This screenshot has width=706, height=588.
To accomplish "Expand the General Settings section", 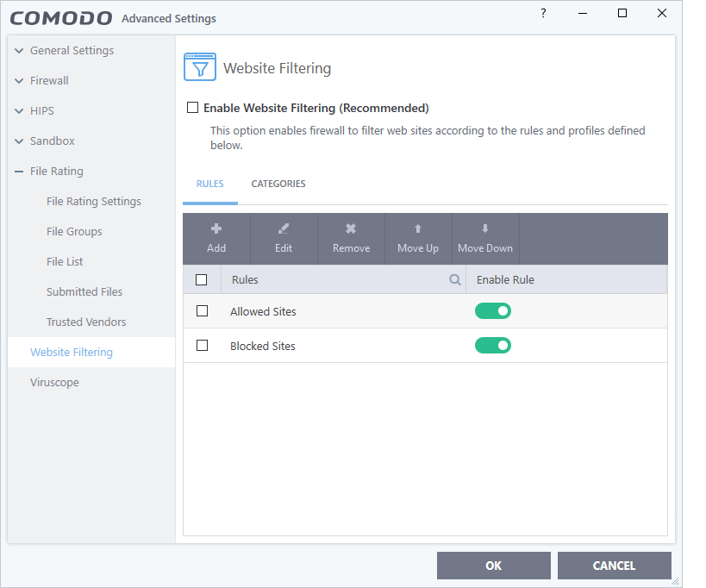I will pyautogui.click(x=19, y=51).
